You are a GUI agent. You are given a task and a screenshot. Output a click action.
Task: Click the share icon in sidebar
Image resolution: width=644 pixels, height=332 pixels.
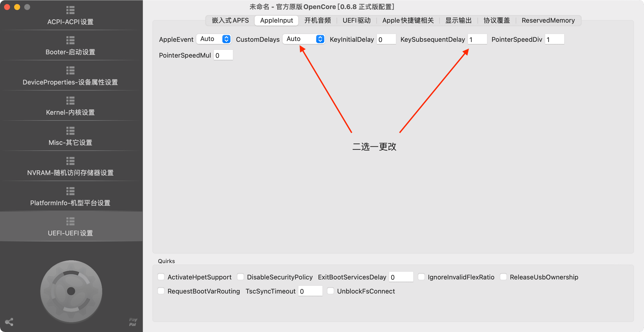pos(9,322)
